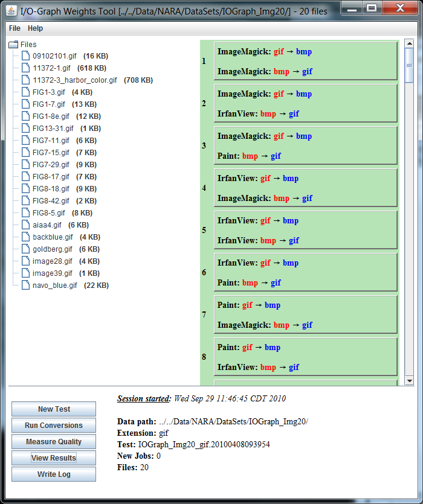Image resolution: width=423 pixels, height=504 pixels.
Task: Click the document icon for FIG1-8e.gif
Action: coord(26,116)
